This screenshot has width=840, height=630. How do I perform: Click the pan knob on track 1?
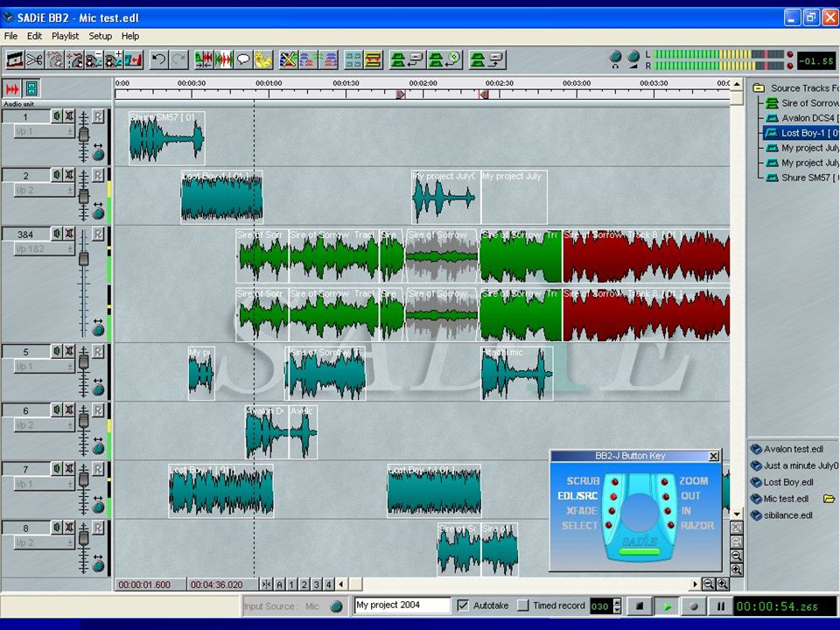click(99, 156)
